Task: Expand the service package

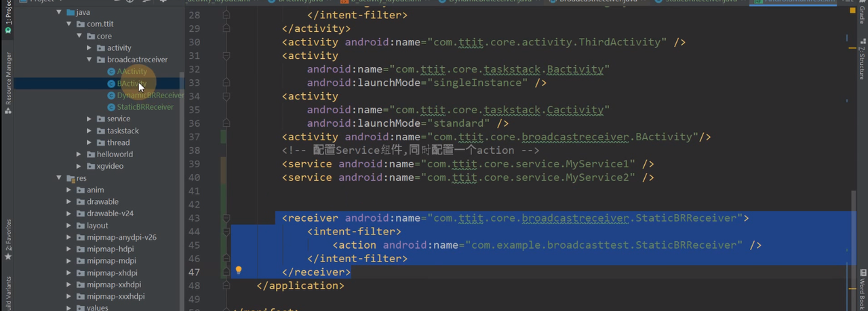Action: (90, 119)
